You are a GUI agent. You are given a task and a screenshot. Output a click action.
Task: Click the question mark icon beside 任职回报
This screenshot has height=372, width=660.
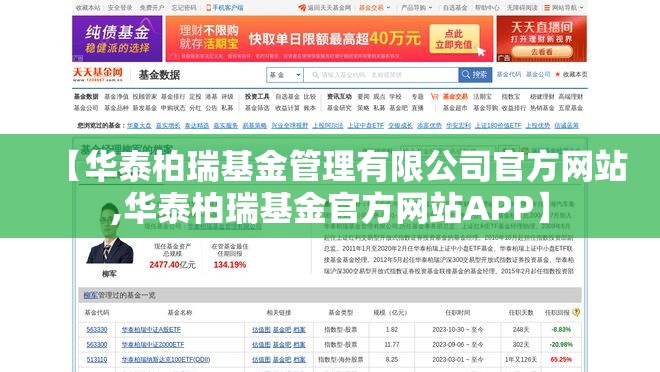(576, 312)
